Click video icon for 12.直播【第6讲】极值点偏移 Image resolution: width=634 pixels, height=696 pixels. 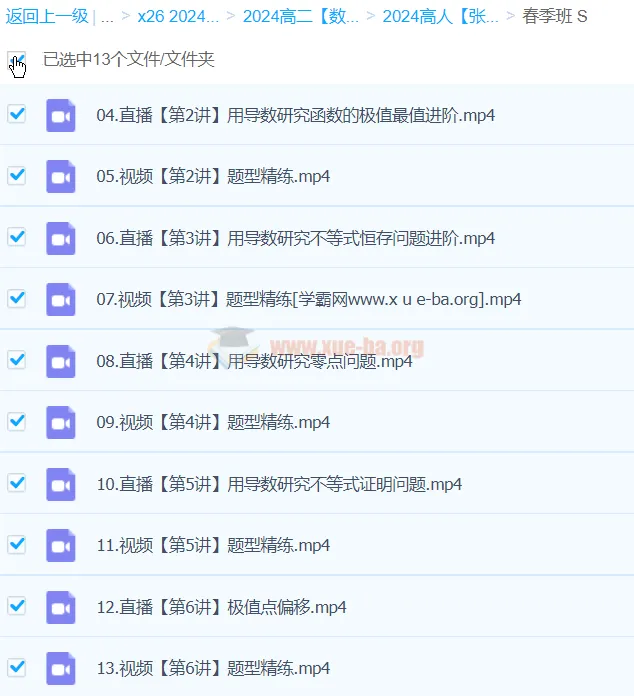[60, 607]
